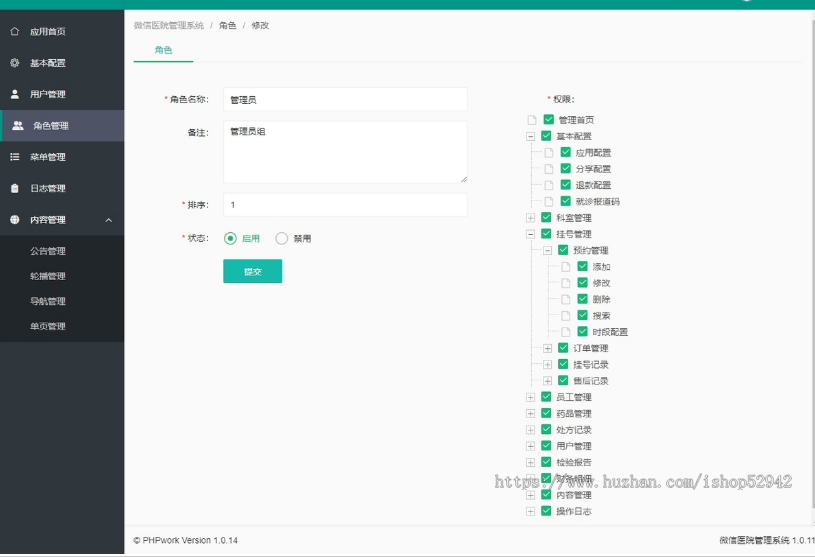Collapse the 挂号管理 tree node
The height and width of the screenshot is (557, 815).
coord(530,234)
